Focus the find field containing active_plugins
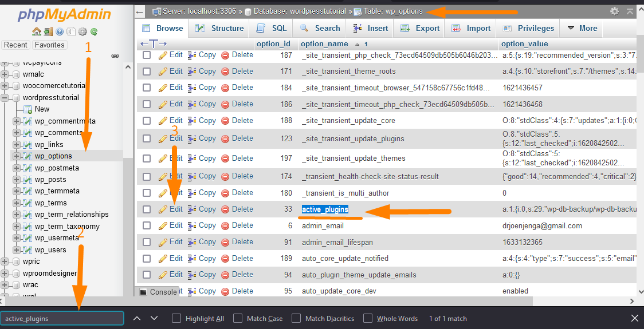This screenshot has width=644, height=329. pos(62,318)
